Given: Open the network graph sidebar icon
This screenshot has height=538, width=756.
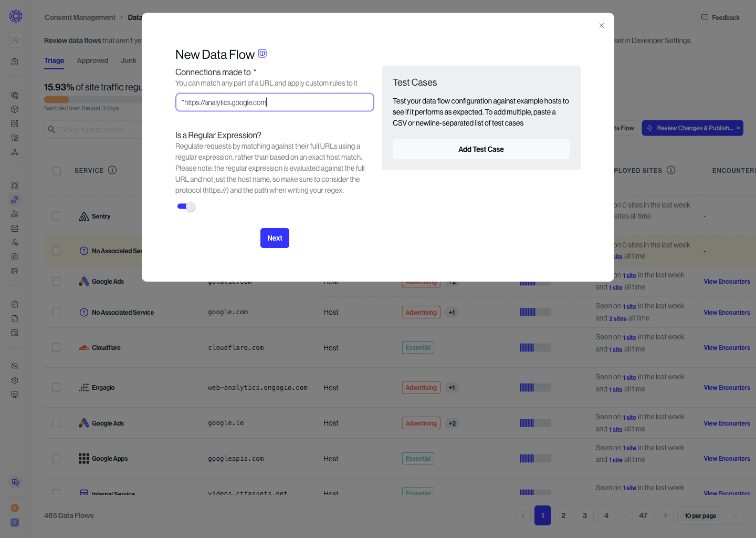Looking at the screenshot, I should (x=15, y=152).
